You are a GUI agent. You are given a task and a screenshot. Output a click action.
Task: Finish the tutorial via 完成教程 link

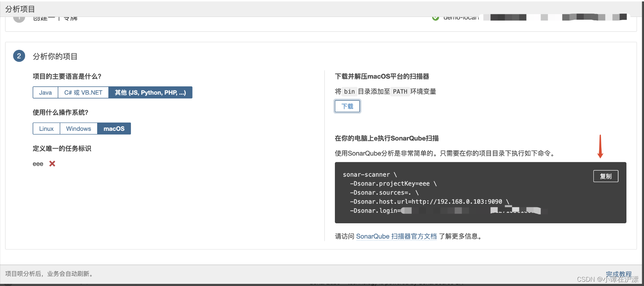click(x=619, y=275)
